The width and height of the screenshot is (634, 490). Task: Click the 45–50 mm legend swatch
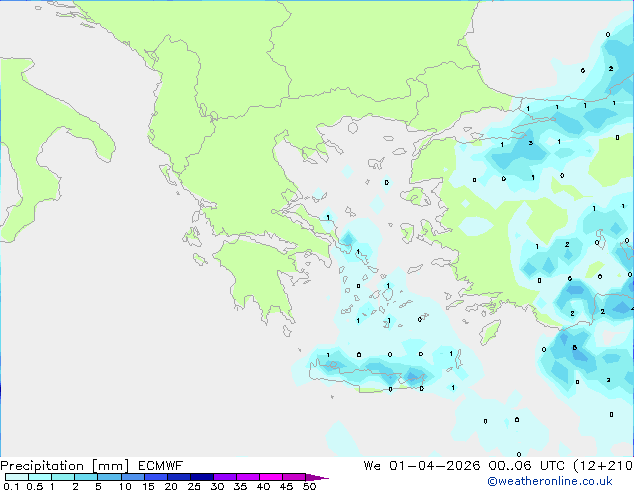pyautogui.click(x=294, y=477)
